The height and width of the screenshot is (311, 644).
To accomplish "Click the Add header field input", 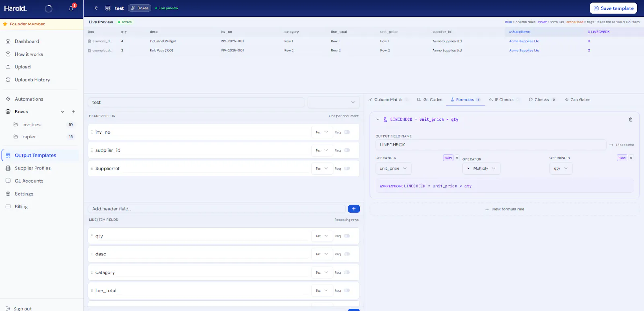I will [217, 209].
